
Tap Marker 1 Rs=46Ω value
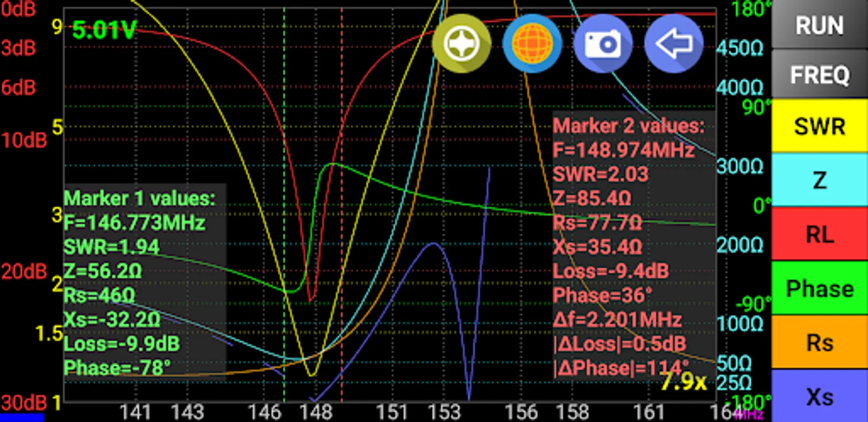point(99,296)
